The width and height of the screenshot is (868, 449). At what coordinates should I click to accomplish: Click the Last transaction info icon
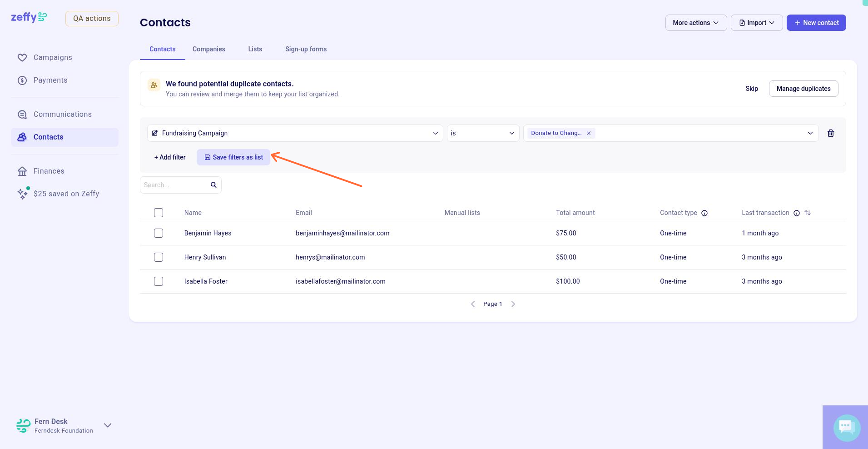[x=797, y=213]
